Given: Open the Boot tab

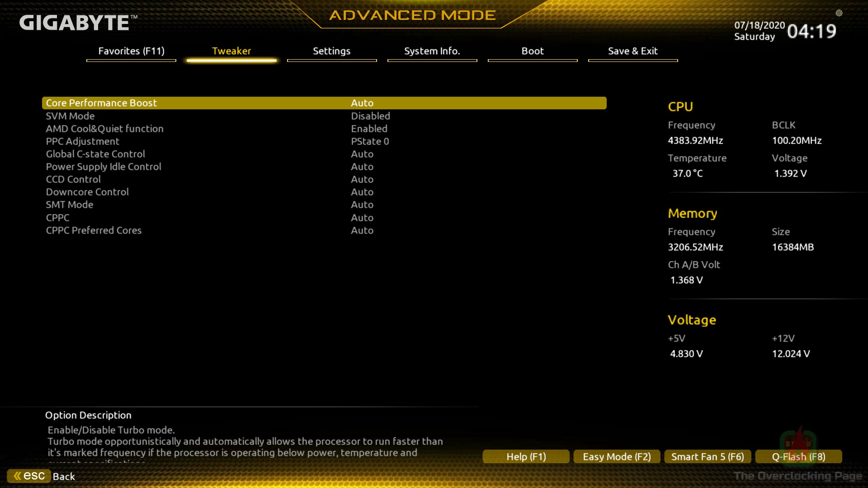Looking at the screenshot, I should tap(532, 51).
